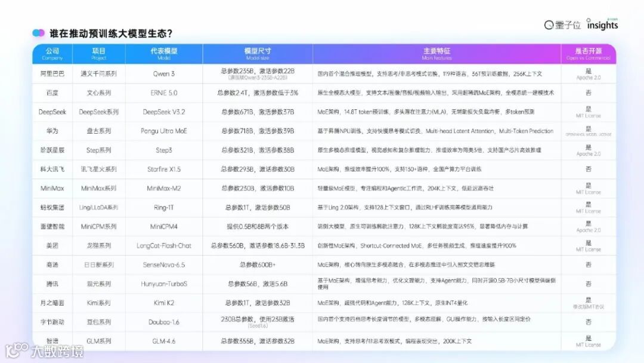
Task: Click the project cell MiniMax系列
Action: click(98, 188)
